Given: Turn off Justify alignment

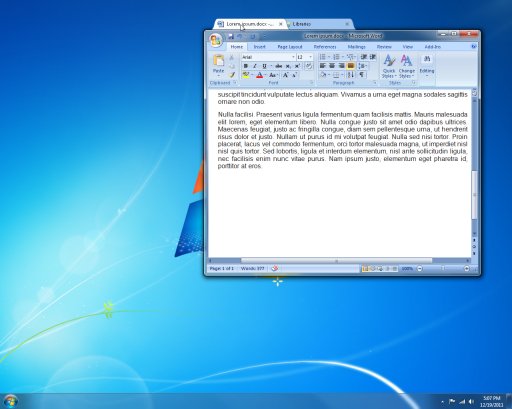Looking at the screenshot, I should (351, 66).
